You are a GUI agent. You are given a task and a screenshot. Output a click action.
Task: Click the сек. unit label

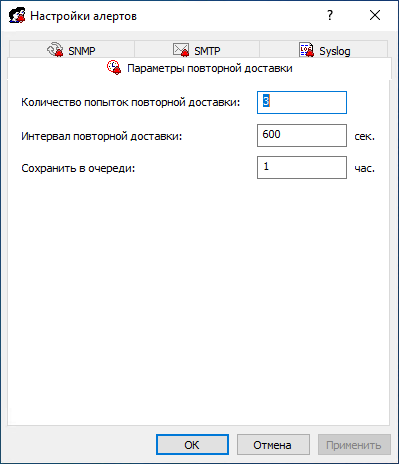click(364, 136)
